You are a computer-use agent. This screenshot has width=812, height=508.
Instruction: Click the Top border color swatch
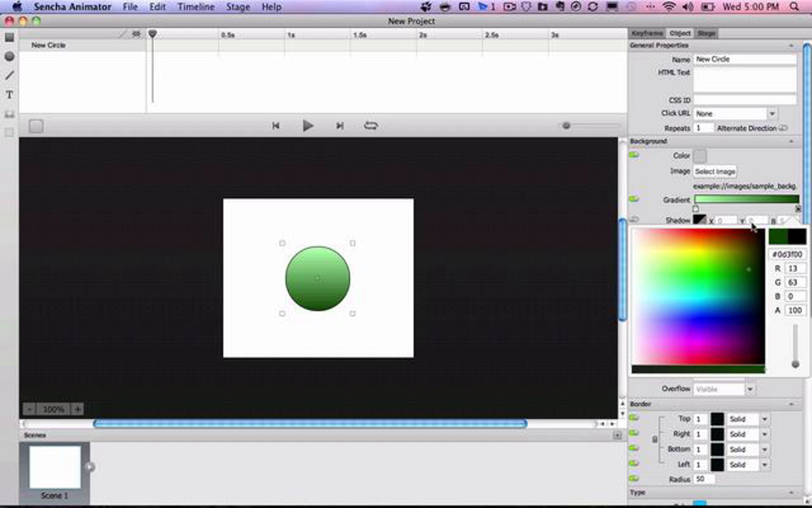(x=717, y=419)
